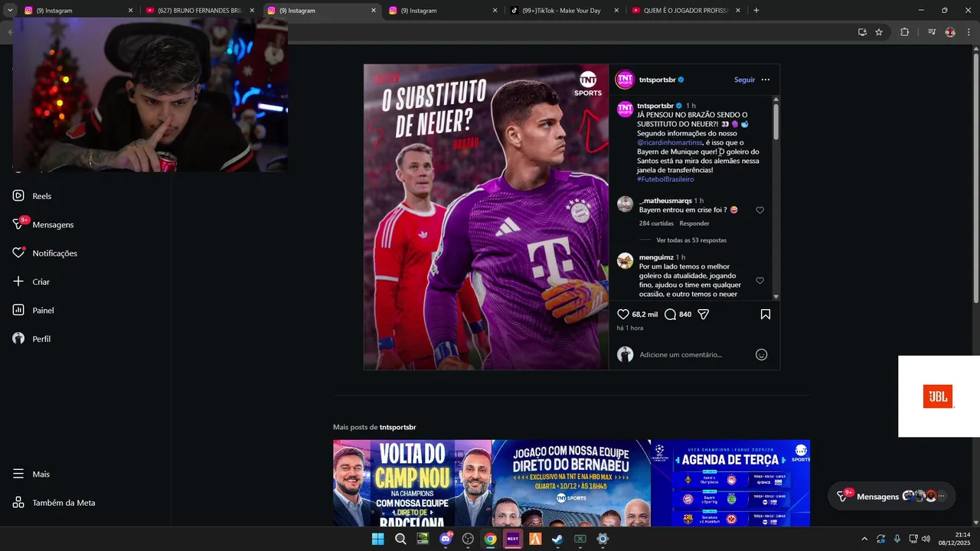Follow tntsportsbr with Seguir button
The width and height of the screenshot is (980, 551).
coord(744,80)
